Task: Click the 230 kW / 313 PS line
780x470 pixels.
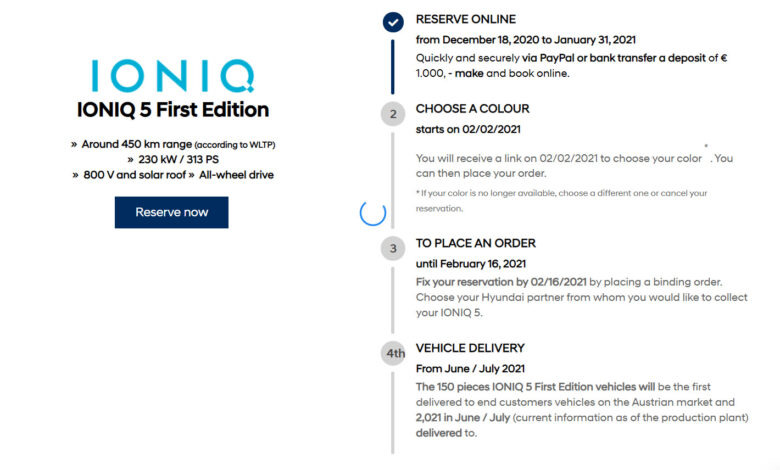Action: click(x=172, y=159)
